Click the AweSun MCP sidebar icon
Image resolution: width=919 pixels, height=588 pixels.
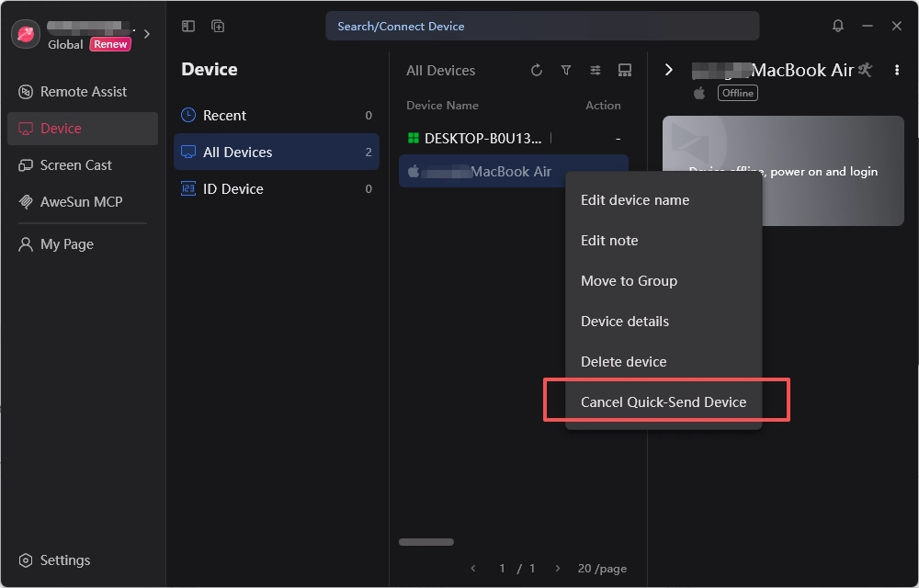point(25,202)
